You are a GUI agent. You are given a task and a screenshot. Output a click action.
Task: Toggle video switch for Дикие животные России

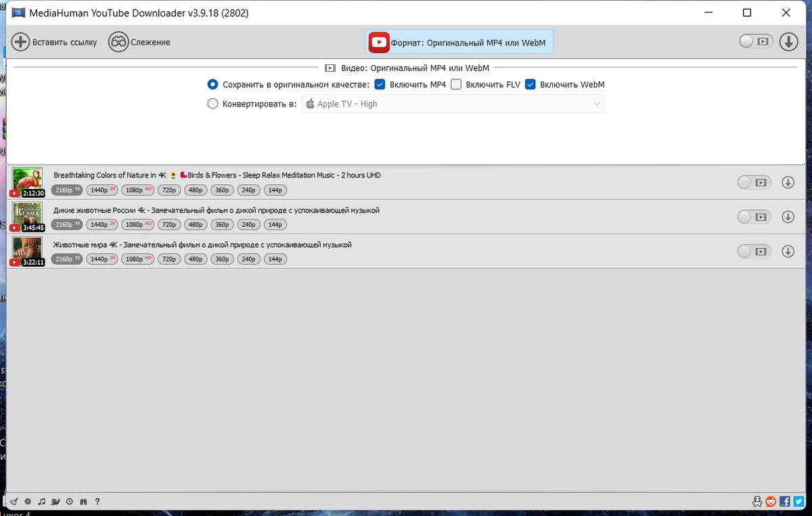(x=754, y=217)
